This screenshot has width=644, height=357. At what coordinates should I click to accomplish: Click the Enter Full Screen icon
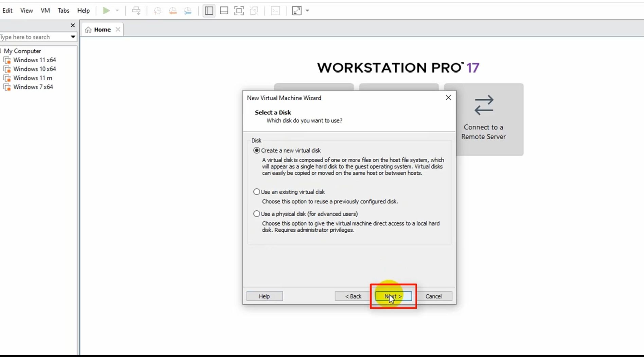pos(239,11)
